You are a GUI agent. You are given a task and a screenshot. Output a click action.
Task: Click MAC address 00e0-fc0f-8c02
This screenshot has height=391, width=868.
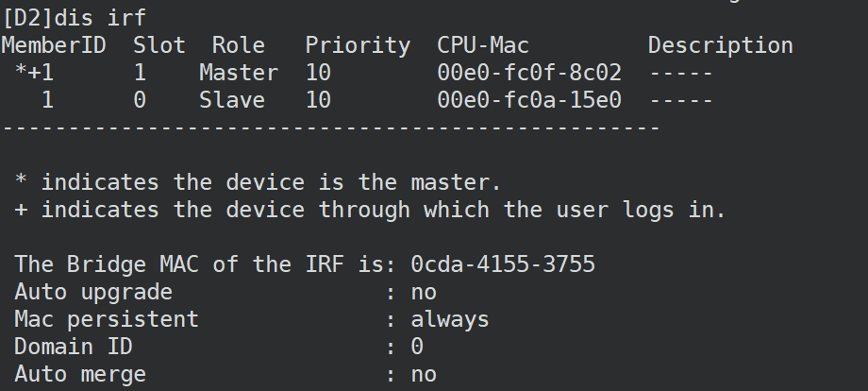[528, 73]
